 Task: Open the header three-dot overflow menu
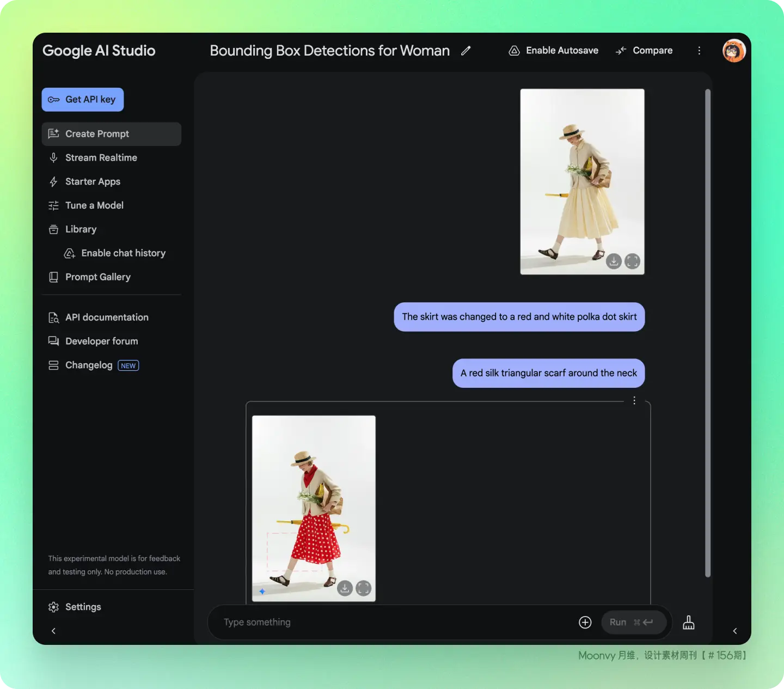tap(699, 51)
